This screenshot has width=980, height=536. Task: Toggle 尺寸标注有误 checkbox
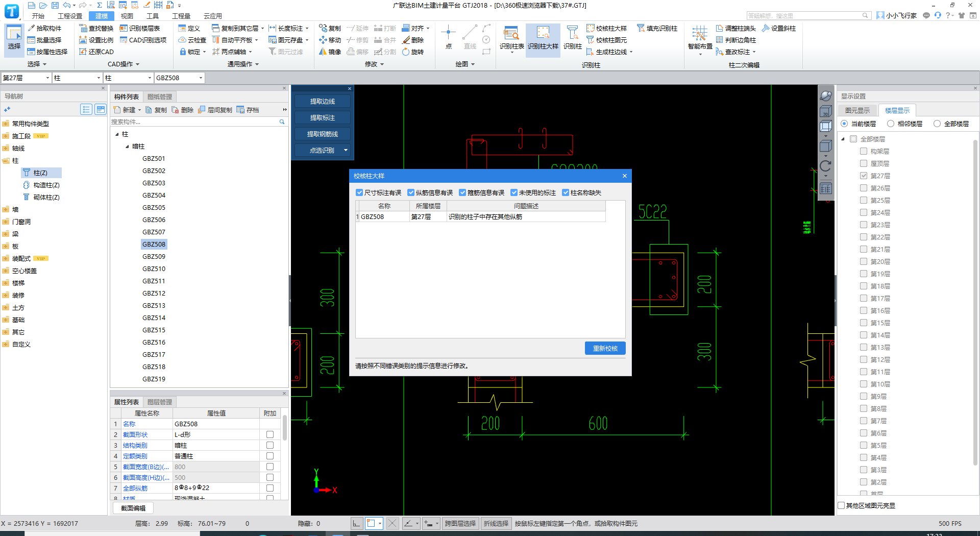tap(359, 192)
